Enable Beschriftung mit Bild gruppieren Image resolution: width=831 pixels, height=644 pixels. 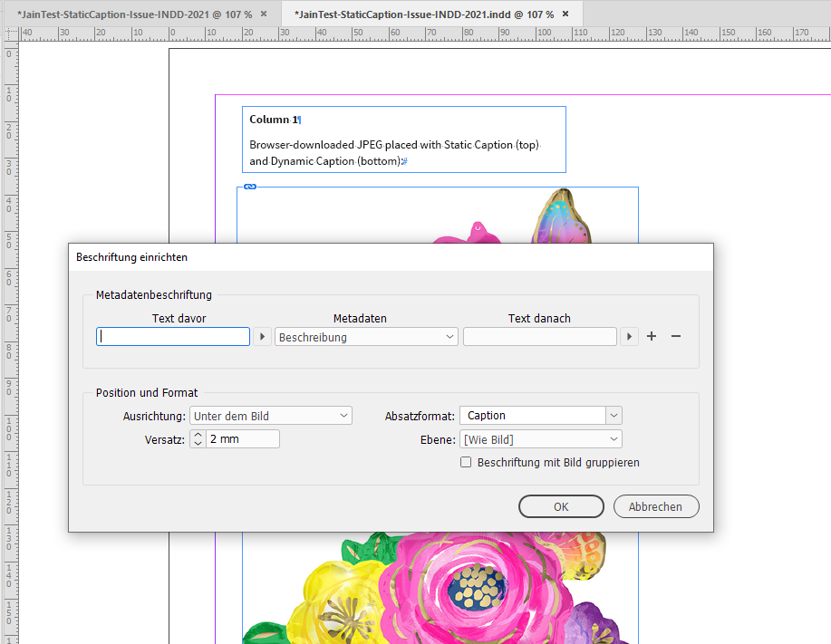tap(466, 462)
